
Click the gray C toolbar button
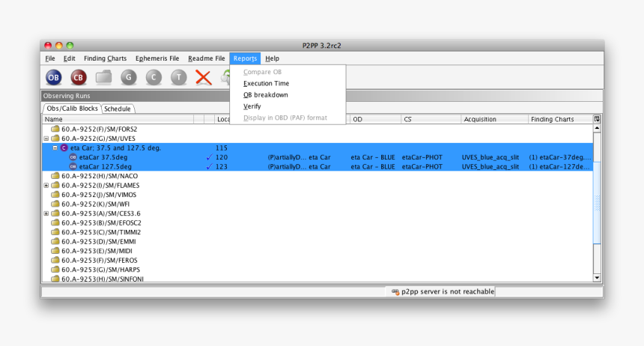[154, 77]
